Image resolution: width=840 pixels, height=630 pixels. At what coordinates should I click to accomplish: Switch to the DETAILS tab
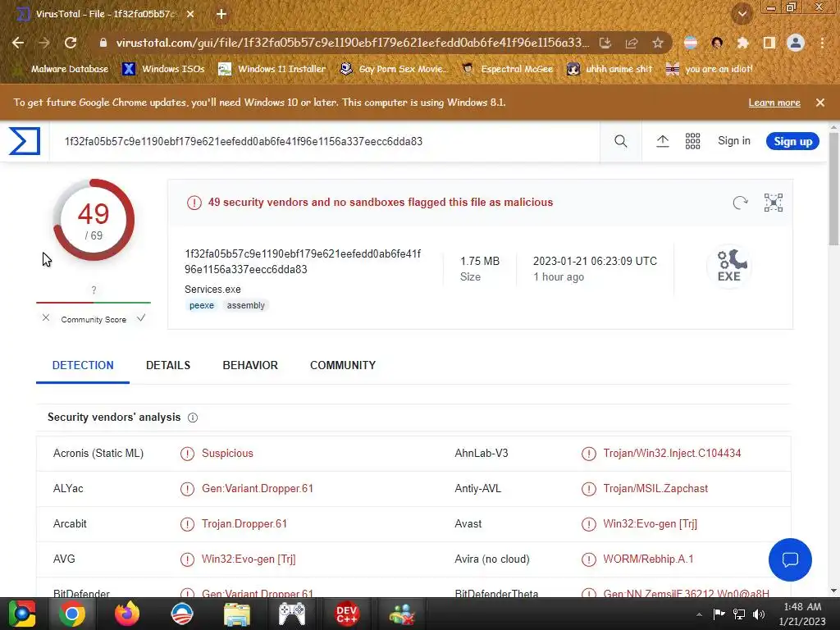[168, 365]
